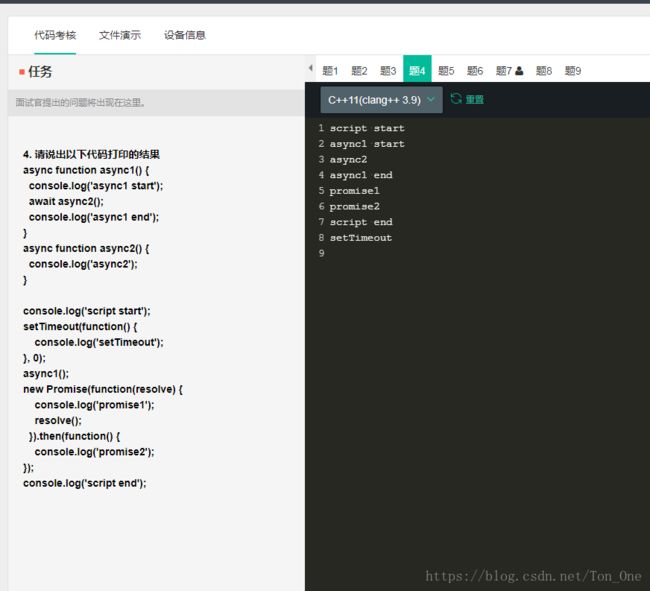Select the 设备信息 tab
The image size is (650, 591).
(185, 35)
